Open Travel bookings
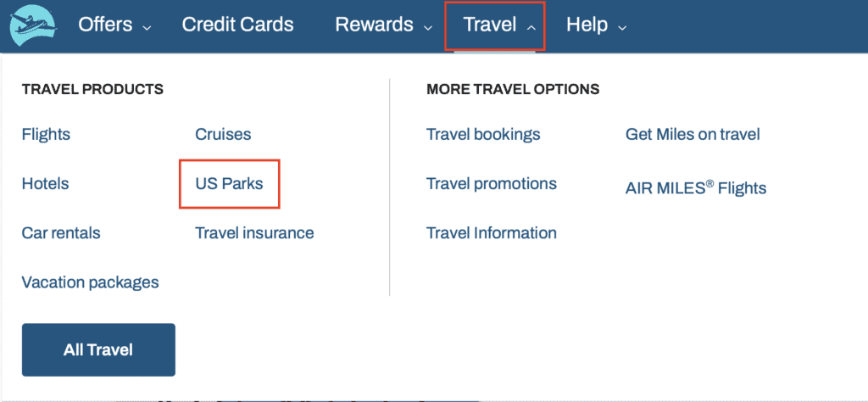868x402 pixels. (x=483, y=134)
